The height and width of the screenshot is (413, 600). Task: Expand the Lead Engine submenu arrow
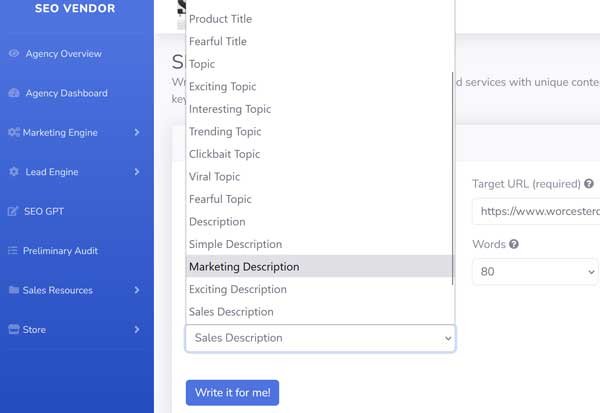click(x=137, y=172)
